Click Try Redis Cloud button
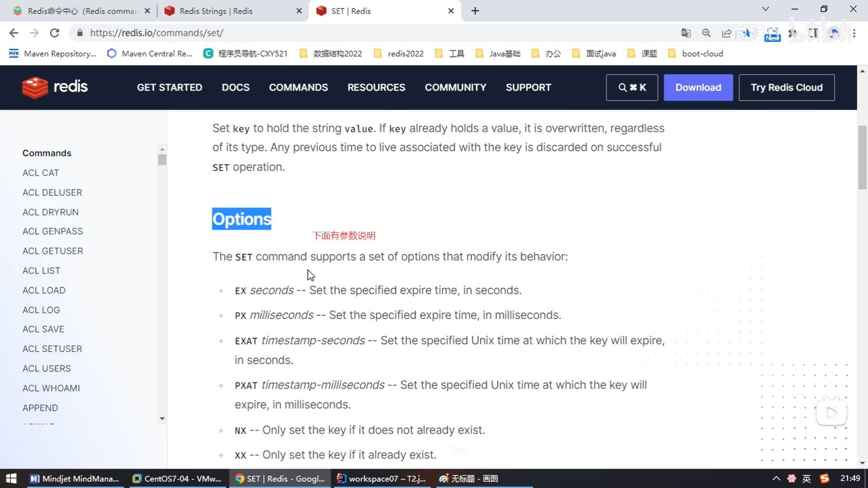Image resolution: width=868 pixels, height=488 pixels. [x=787, y=87]
